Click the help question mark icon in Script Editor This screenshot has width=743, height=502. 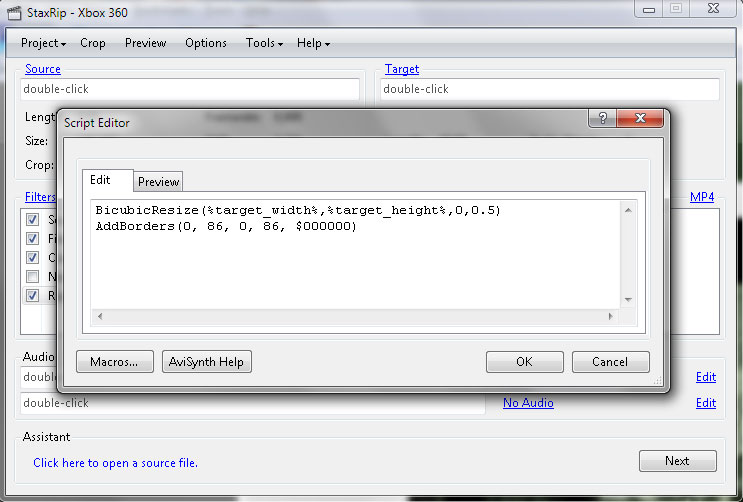point(602,118)
